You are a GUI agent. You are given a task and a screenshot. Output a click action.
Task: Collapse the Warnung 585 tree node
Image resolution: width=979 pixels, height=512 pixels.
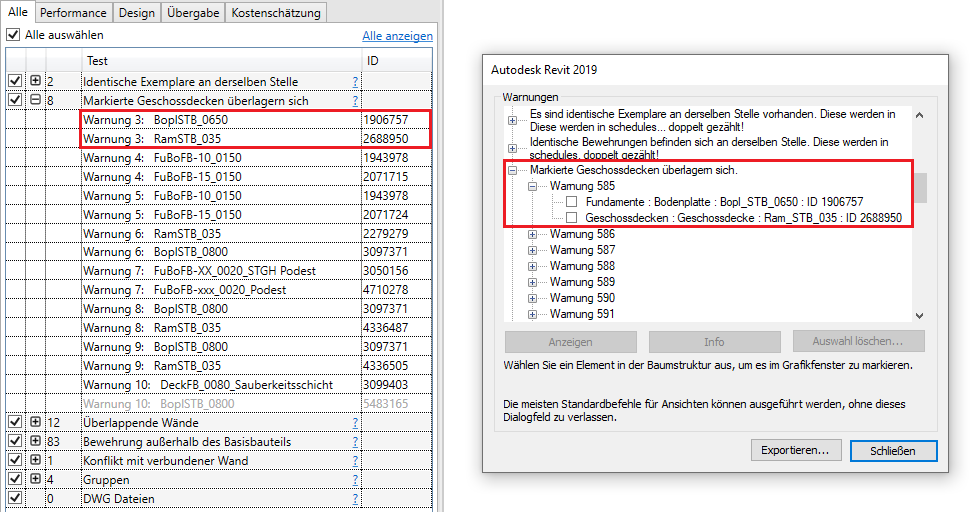click(x=534, y=186)
